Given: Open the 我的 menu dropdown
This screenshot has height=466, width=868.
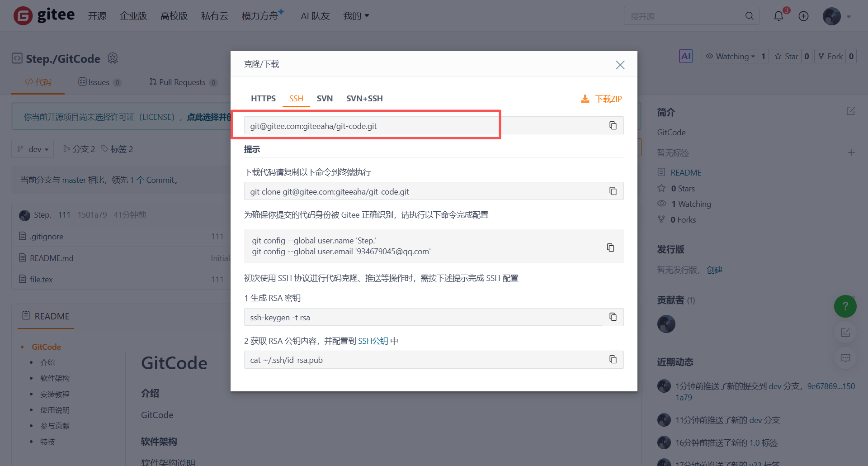Looking at the screenshot, I should [x=356, y=16].
